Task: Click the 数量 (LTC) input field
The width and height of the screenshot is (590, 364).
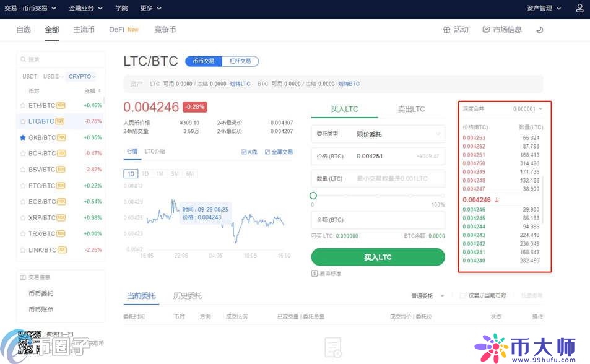Action: [x=378, y=178]
